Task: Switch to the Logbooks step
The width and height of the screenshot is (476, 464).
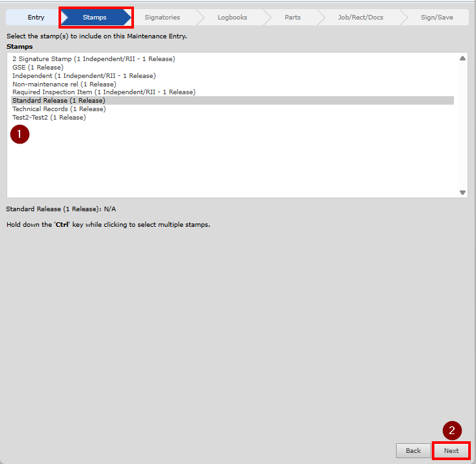Action: [232, 18]
